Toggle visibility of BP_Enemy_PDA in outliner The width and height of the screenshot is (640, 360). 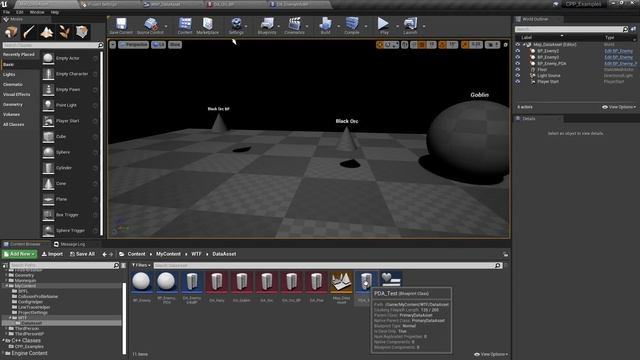pyautogui.click(x=518, y=63)
